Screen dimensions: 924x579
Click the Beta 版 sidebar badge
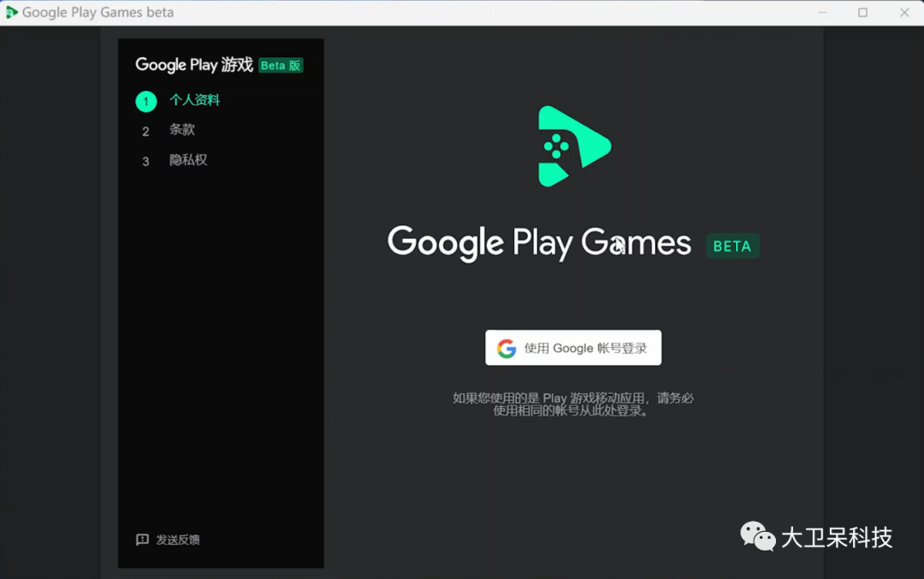tap(281, 65)
